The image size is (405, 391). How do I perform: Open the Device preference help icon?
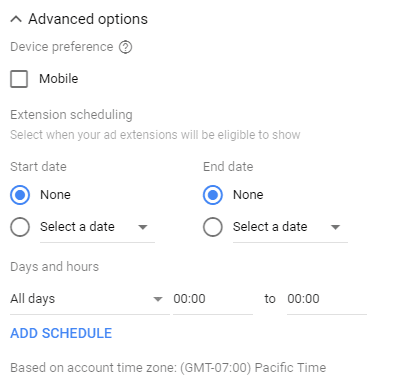click(x=126, y=47)
